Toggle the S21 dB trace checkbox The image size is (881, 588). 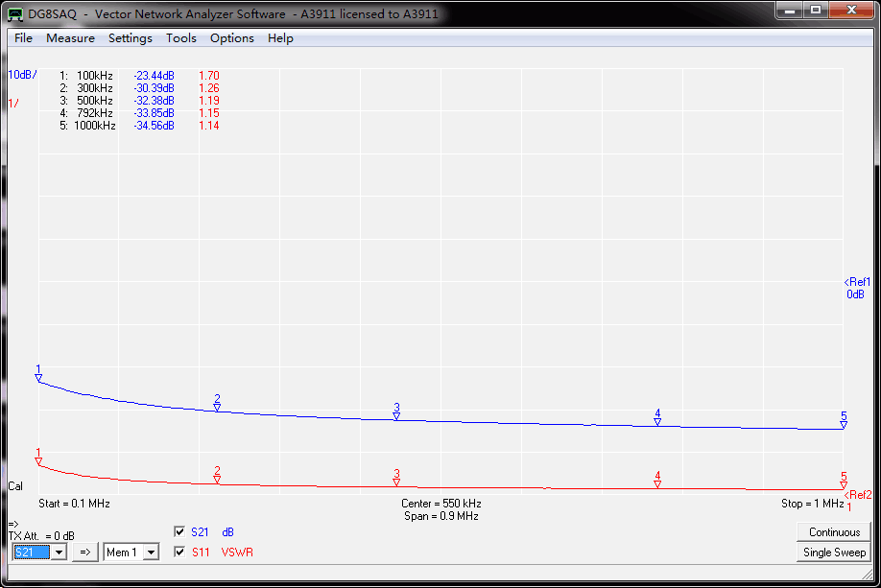click(179, 531)
